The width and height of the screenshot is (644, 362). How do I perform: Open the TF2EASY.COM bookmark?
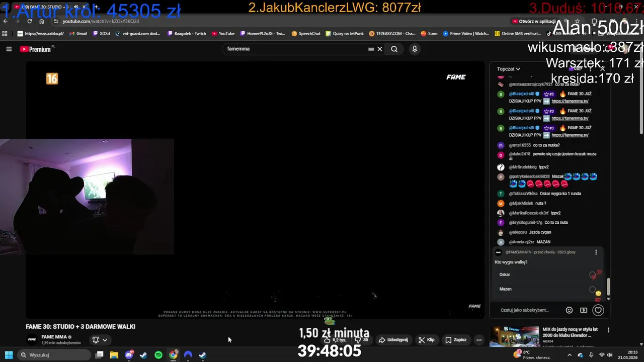392,34
